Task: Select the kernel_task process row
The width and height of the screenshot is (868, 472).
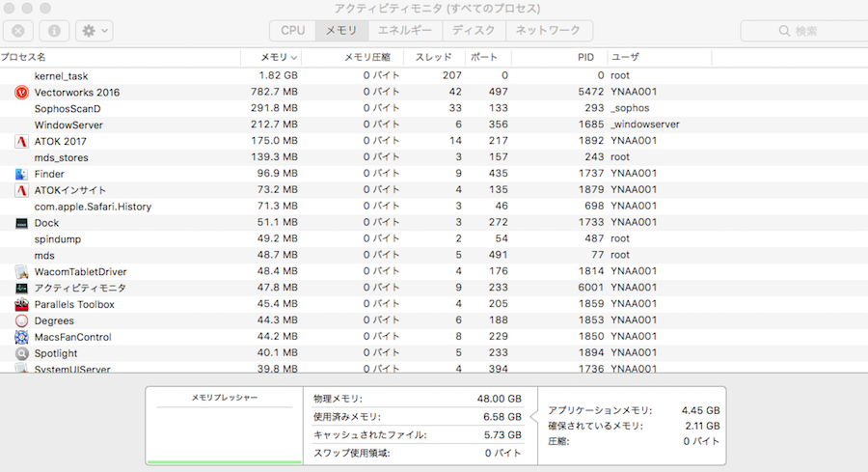Action: click(x=434, y=76)
